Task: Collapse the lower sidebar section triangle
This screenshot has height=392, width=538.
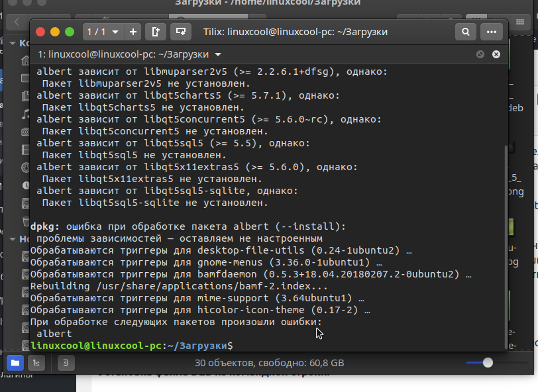Action: 13,238
